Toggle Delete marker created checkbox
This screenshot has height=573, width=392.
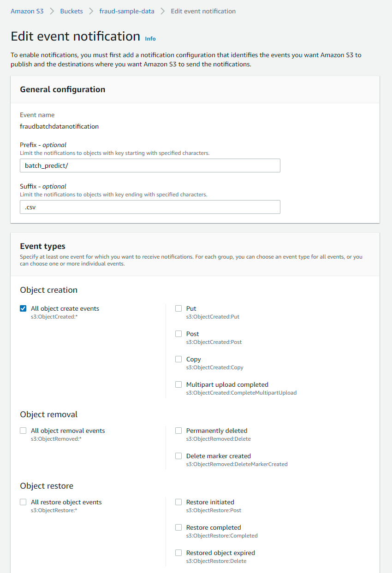178,456
